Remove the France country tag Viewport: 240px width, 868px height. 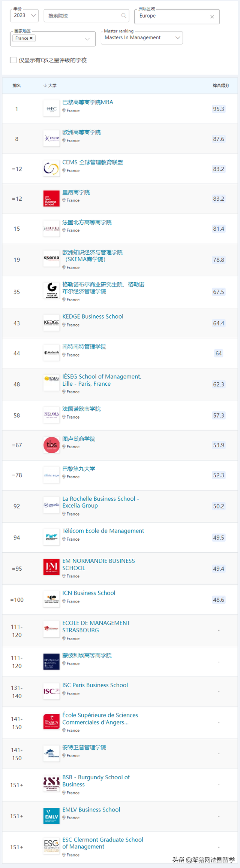coord(31,38)
